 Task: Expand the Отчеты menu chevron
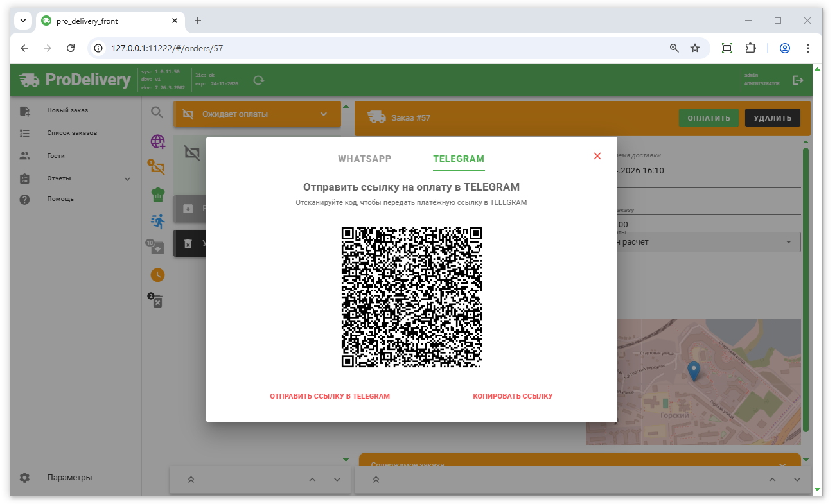(127, 178)
